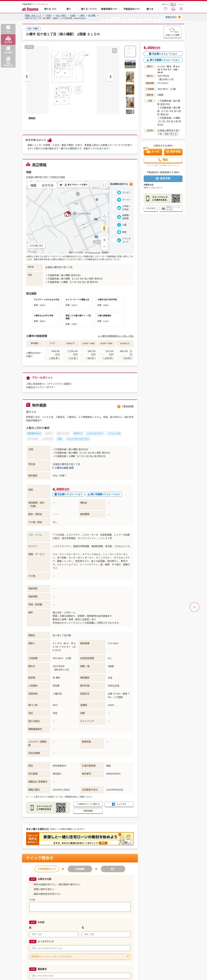Enlarge floor plan with magnifier icon
The width and height of the screenshot is (207, 980).
coord(114,51)
